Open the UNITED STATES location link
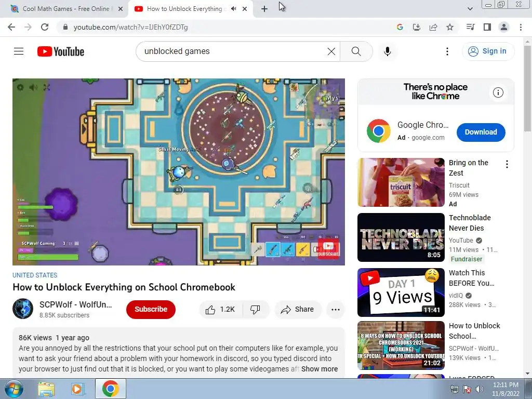Image resolution: width=532 pixels, height=399 pixels. (35, 275)
